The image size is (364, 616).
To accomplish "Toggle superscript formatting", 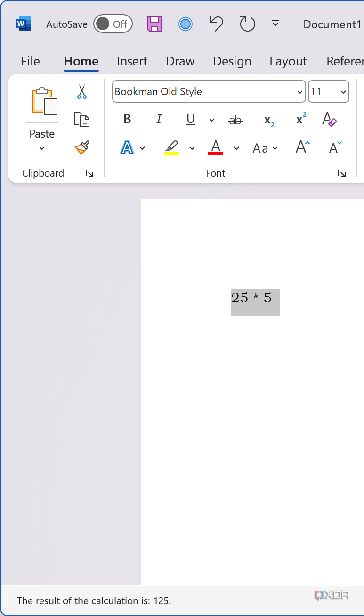I will pyautogui.click(x=301, y=119).
